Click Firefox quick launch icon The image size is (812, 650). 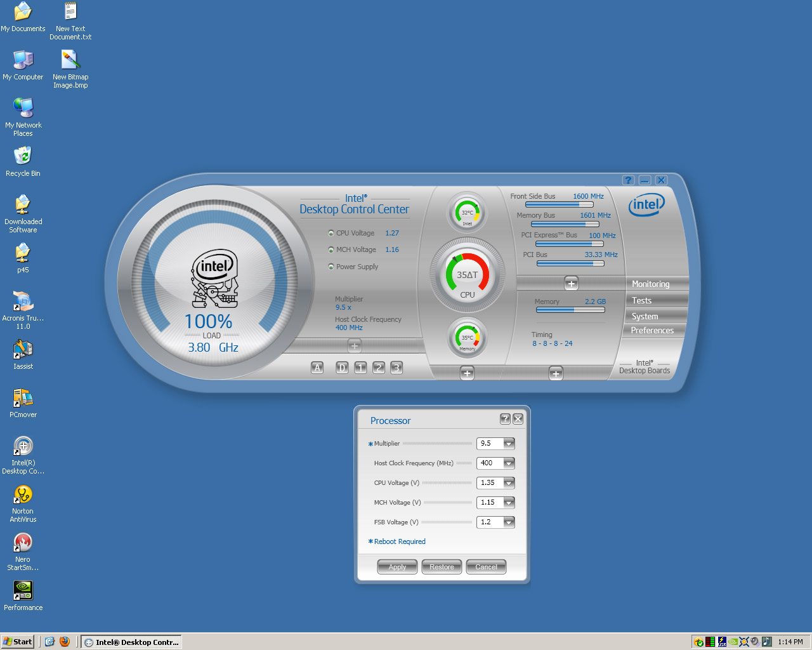(64, 642)
